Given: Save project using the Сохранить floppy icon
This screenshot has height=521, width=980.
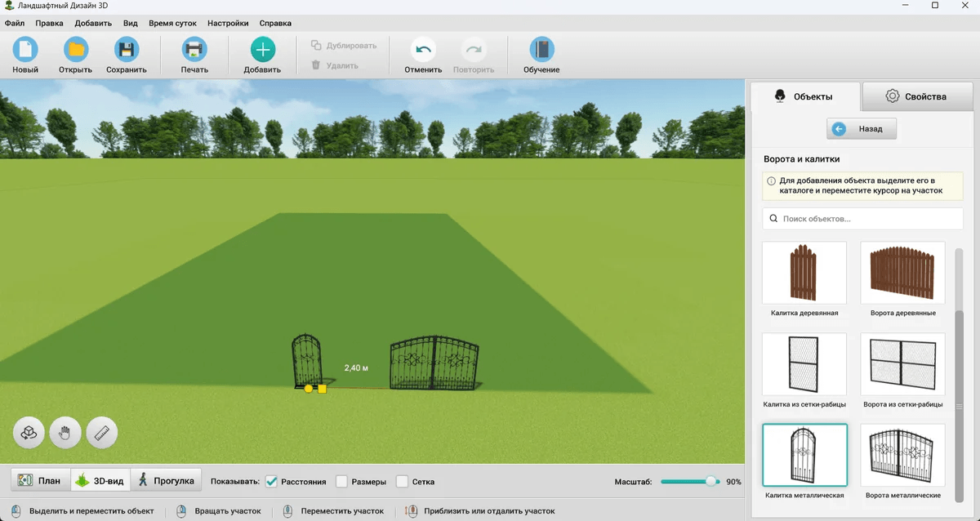Looking at the screenshot, I should point(127,50).
